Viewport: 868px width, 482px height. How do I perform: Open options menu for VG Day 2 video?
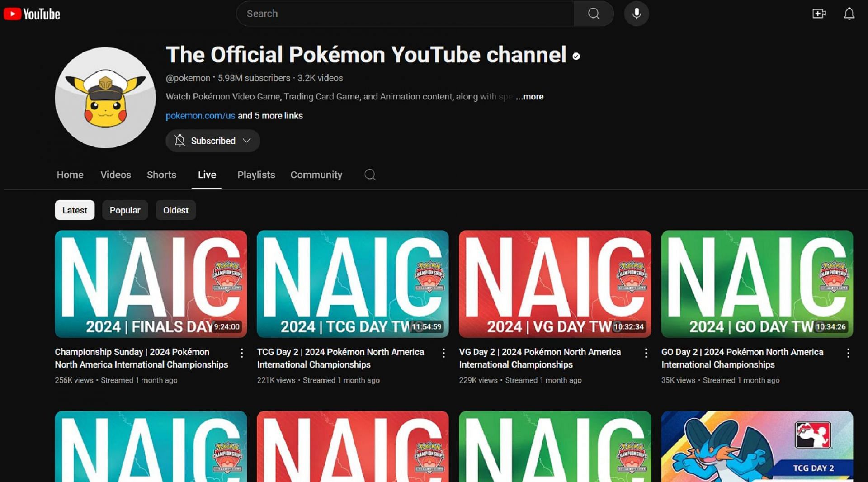[x=646, y=353]
